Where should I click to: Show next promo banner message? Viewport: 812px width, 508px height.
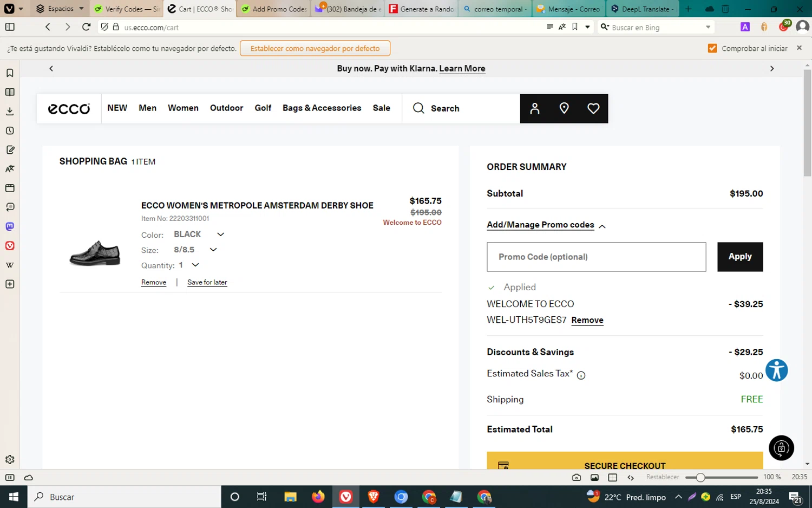[772, 69]
